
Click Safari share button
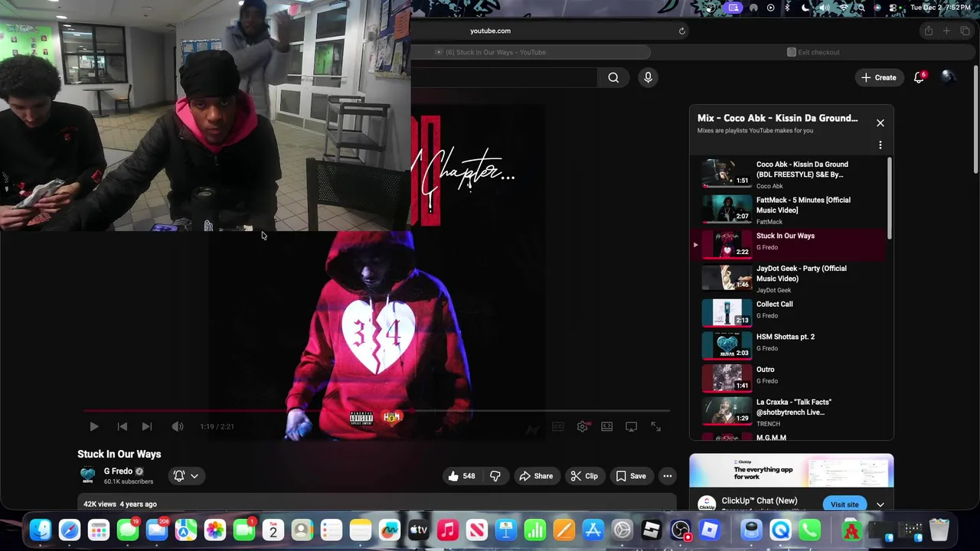[928, 31]
